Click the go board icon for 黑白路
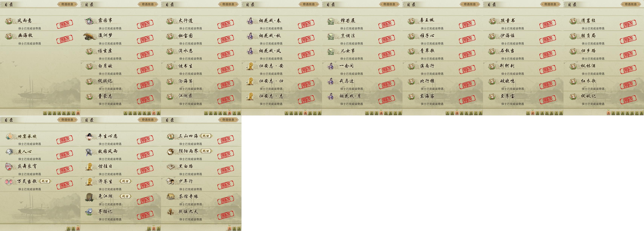 (x=170, y=166)
